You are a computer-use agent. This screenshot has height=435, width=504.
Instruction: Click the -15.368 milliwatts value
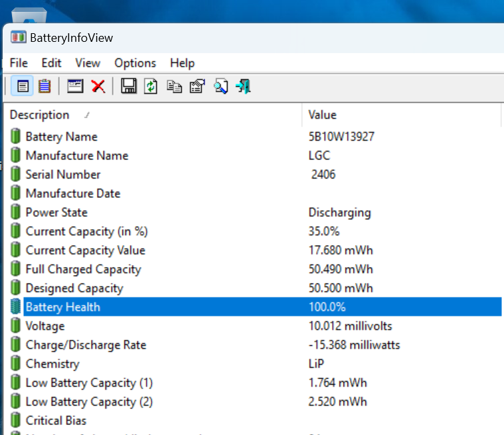coord(354,345)
